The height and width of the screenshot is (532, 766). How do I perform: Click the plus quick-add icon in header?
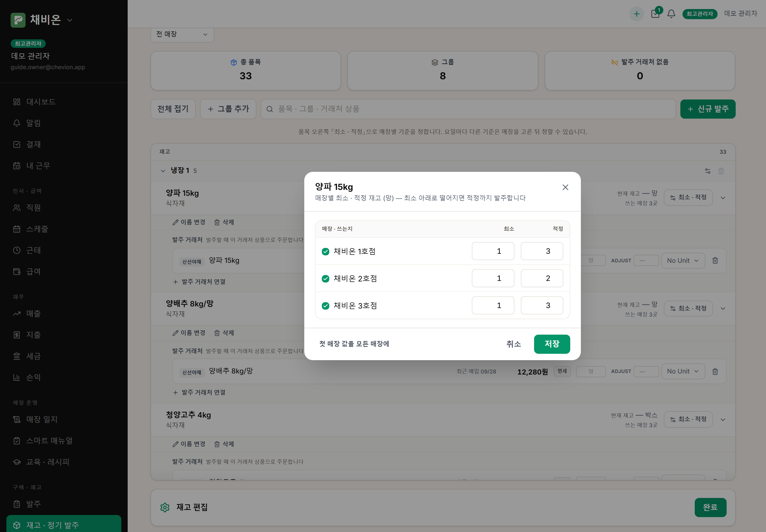(636, 14)
